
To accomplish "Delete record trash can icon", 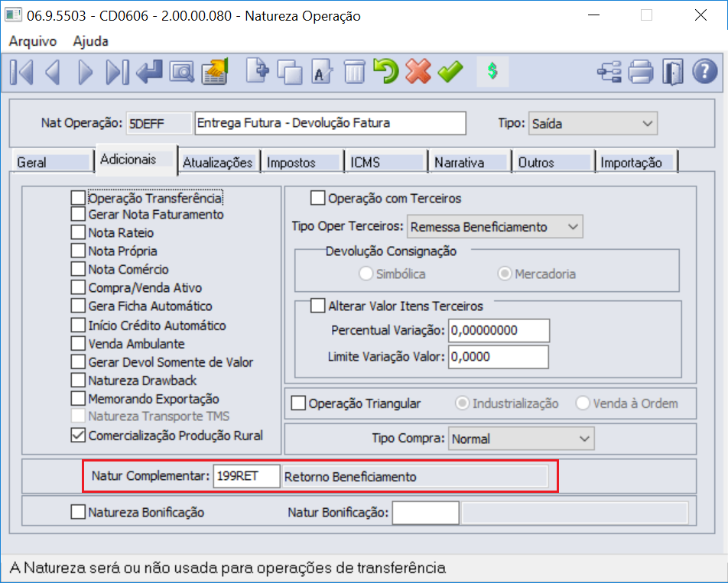I will coord(354,73).
